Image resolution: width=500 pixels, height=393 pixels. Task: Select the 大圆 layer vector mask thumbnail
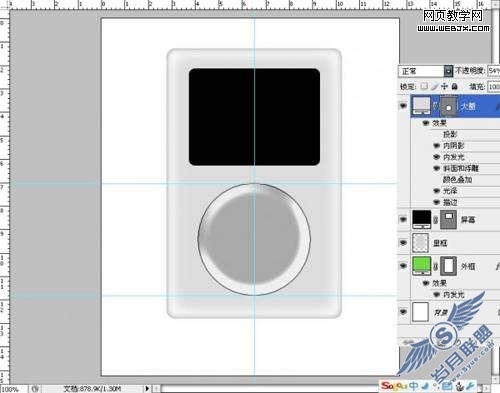click(449, 106)
